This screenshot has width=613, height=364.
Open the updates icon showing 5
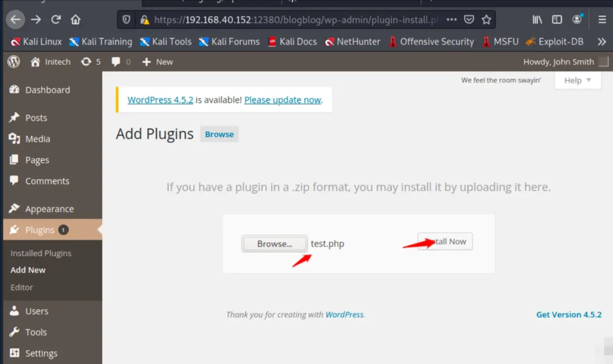(x=91, y=62)
